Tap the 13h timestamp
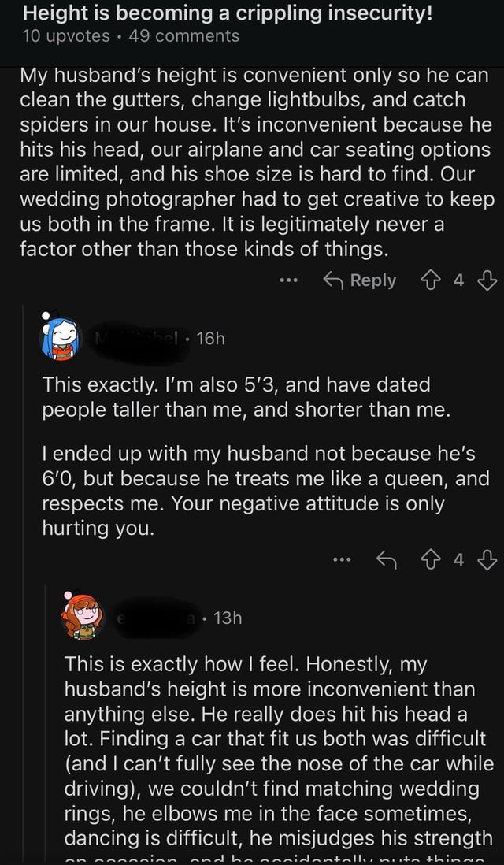The image size is (504, 865). 228,618
